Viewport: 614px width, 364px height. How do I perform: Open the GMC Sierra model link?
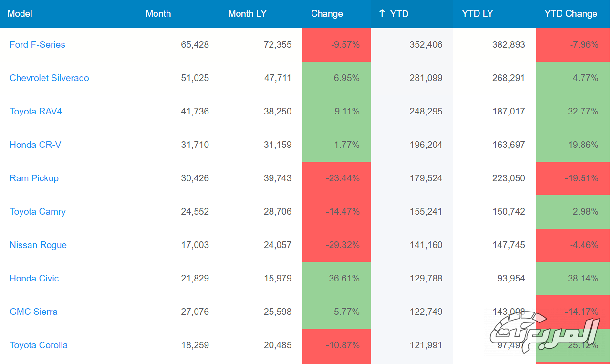pyautogui.click(x=33, y=312)
